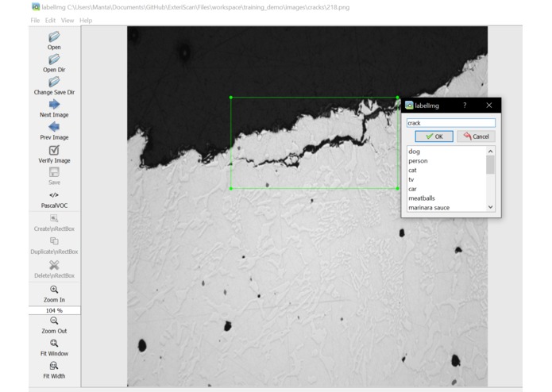Click the Zoom Out magnifier
The width and height of the screenshot is (552, 392).
click(x=54, y=321)
